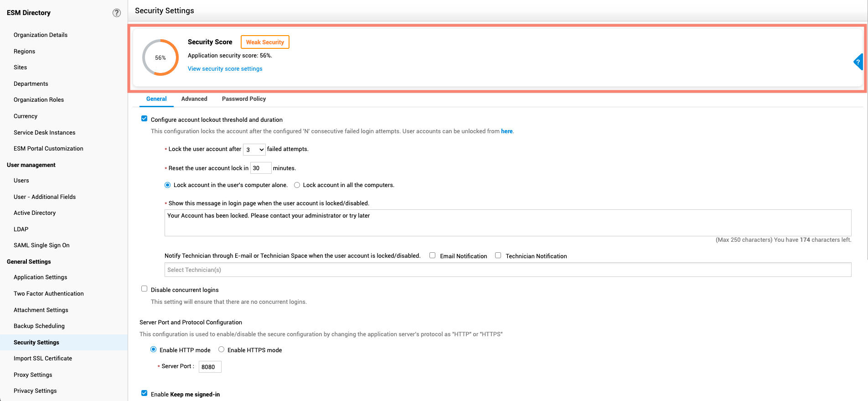
Task: Switch to the Password Policy tab
Action: [x=244, y=99]
